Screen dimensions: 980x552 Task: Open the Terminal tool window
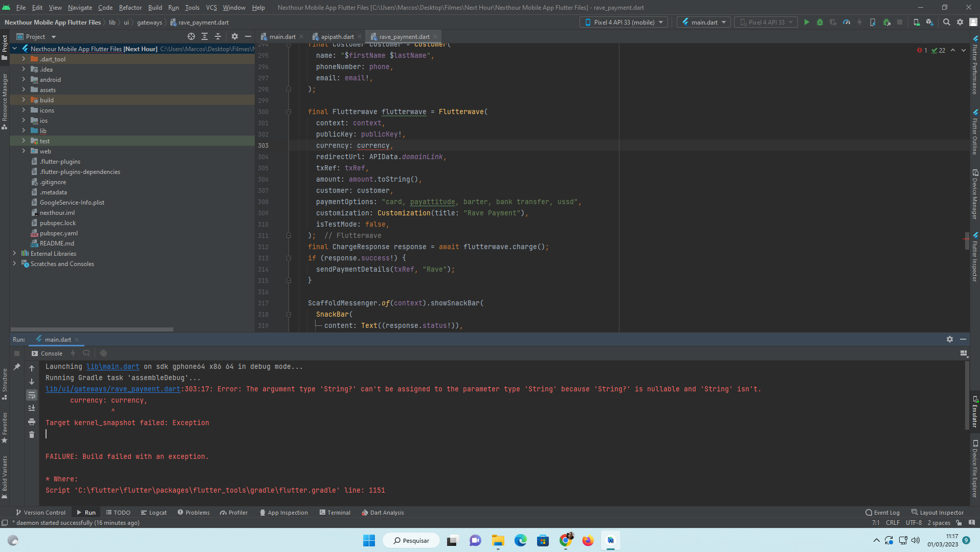coord(335,513)
